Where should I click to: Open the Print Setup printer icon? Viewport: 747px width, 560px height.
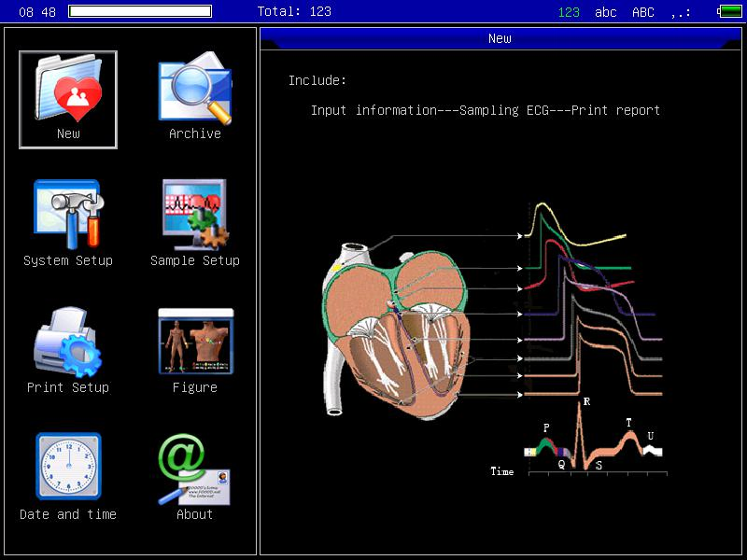(x=66, y=343)
